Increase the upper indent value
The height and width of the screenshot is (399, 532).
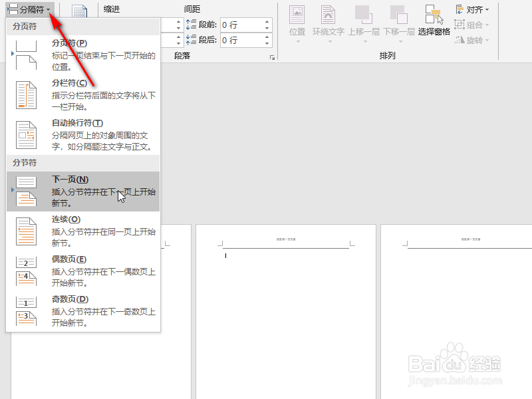pos(178,21)
